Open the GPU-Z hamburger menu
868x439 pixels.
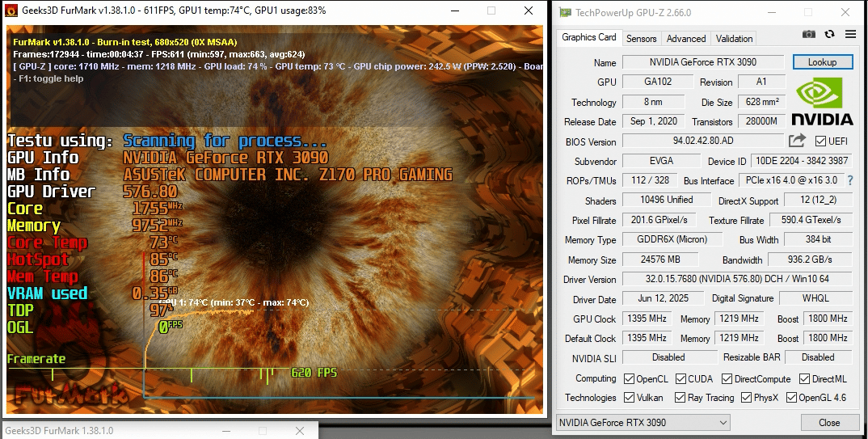pos(851,34)
